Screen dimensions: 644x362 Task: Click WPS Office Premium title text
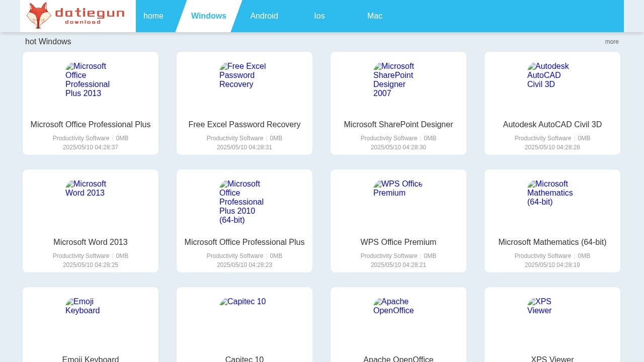[398, 242]
